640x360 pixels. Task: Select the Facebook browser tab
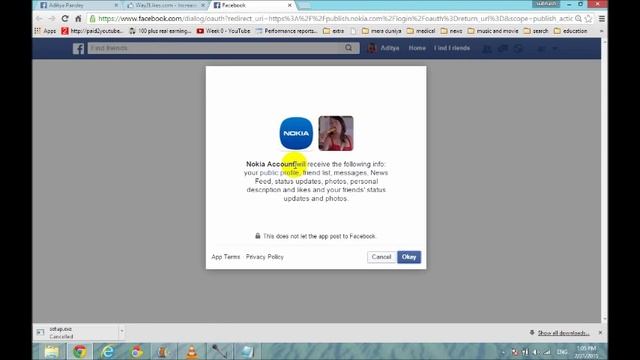point(249,5)
